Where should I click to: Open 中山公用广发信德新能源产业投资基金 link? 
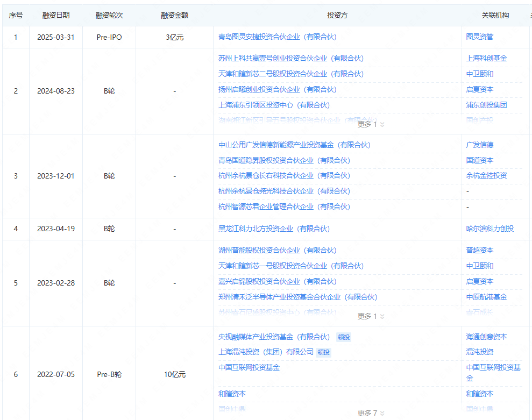coord(294,145)
